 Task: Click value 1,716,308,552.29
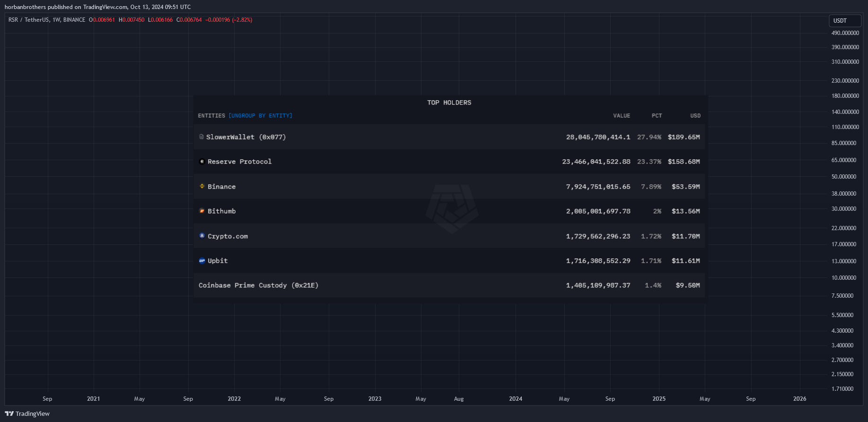[x=598, y=261]
